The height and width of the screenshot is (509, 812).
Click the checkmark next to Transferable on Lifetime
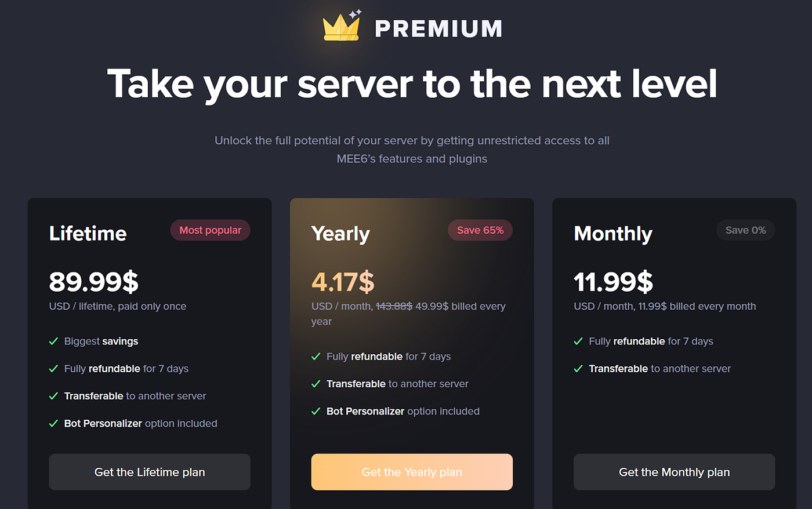53,396
